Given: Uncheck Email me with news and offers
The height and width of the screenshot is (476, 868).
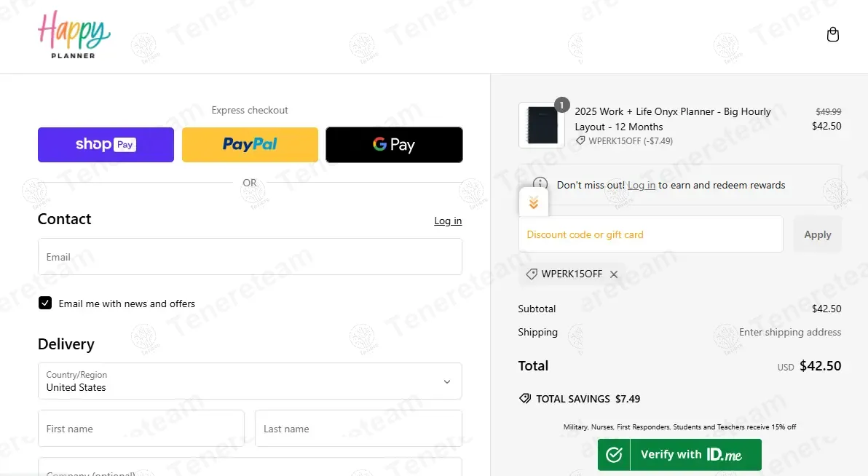Looking at the screenshot, I should pyautogui.click(x=45, y=304).
